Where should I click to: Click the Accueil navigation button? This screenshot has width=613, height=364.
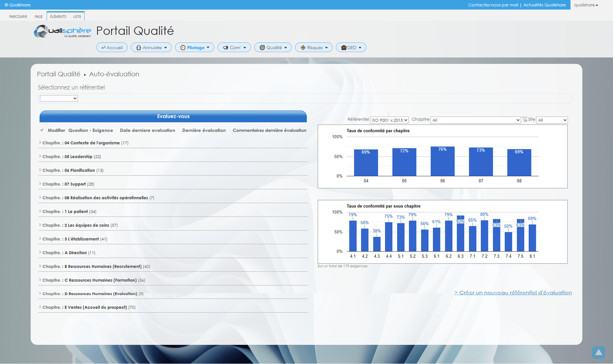(112, 48)
